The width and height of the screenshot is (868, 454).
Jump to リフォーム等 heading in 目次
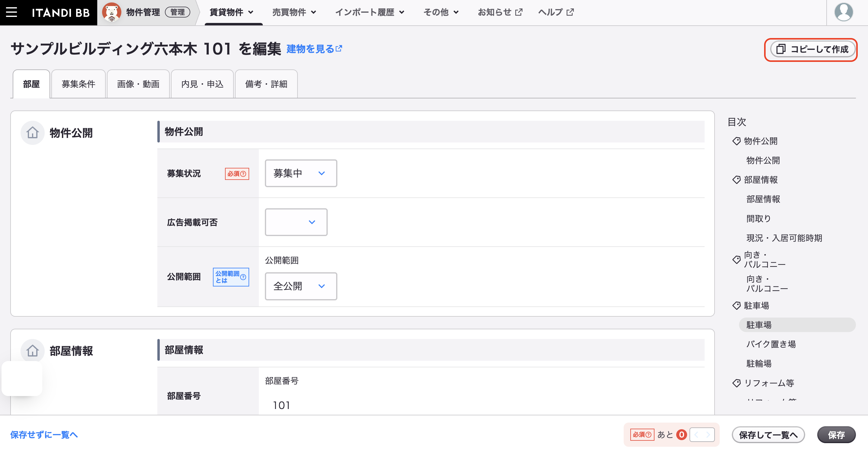(769, 383)
